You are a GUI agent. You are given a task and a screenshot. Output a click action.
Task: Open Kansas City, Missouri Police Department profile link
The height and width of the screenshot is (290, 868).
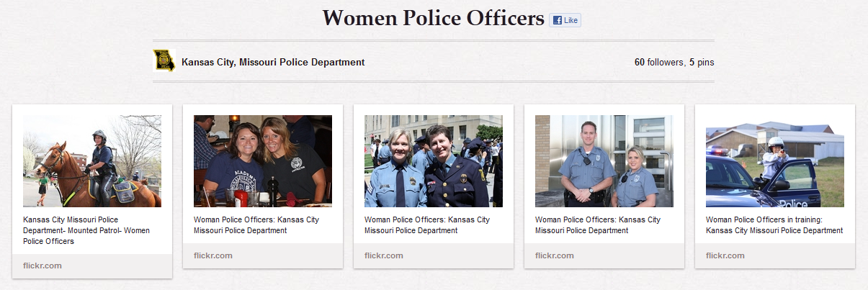click(273, 63)
